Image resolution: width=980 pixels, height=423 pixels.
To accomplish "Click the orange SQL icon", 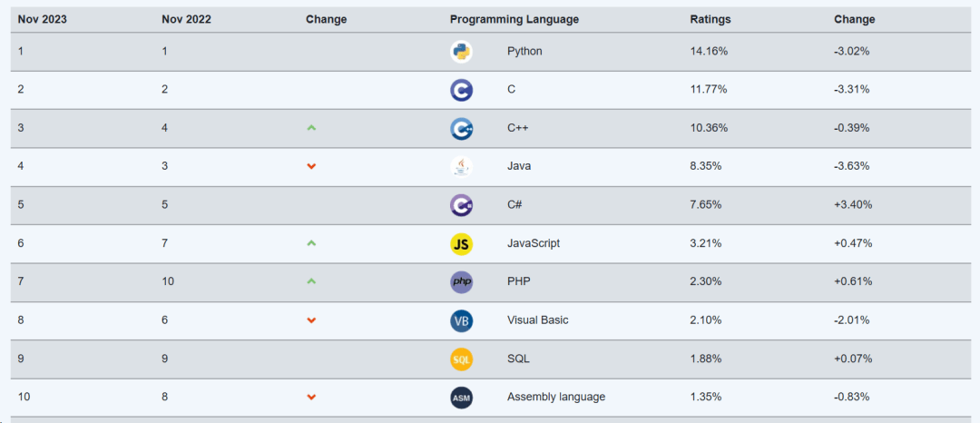I will pyautogui.click(x=461, y=359).
